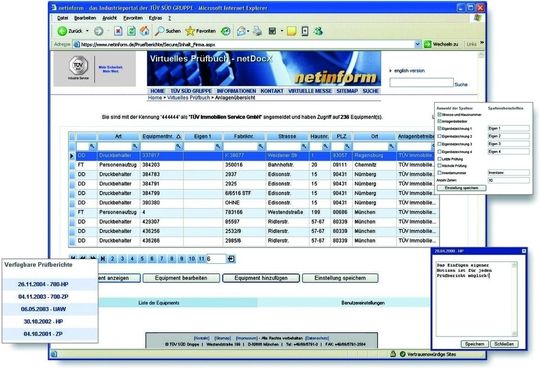Click the go-to-page arrow icon beside page field
540x370 pixels.
231,258
